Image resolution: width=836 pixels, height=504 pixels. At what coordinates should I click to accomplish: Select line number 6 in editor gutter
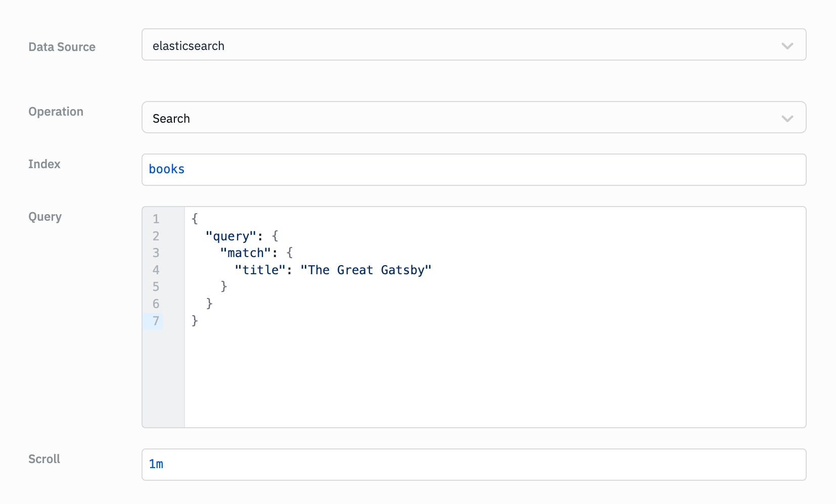[x=156, y=304]
